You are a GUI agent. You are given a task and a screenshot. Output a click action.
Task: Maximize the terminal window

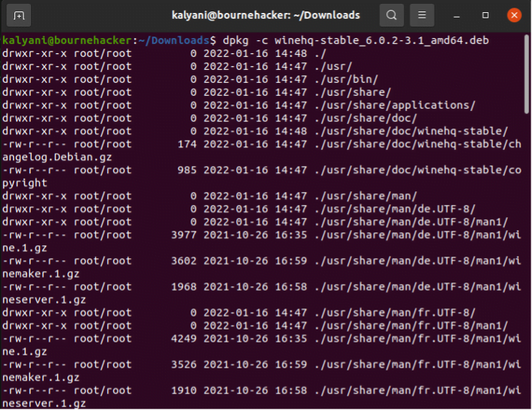(486, 15)
